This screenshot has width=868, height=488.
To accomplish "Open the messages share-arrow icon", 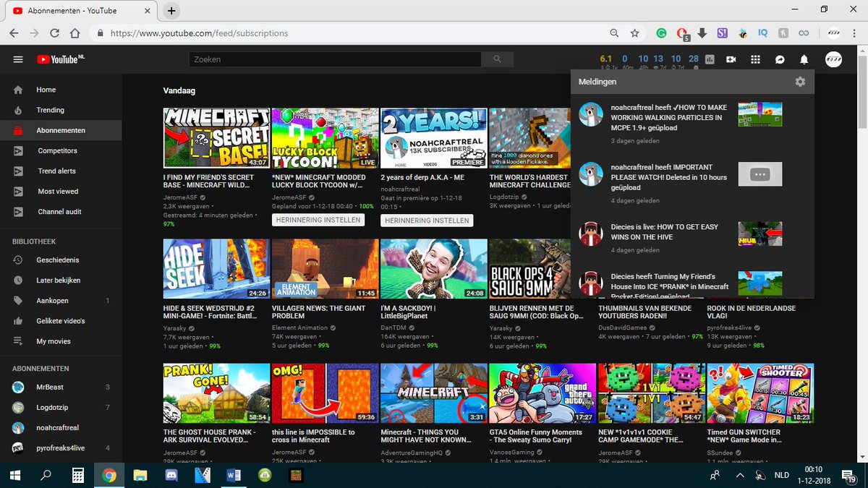I will pos(780,59).
